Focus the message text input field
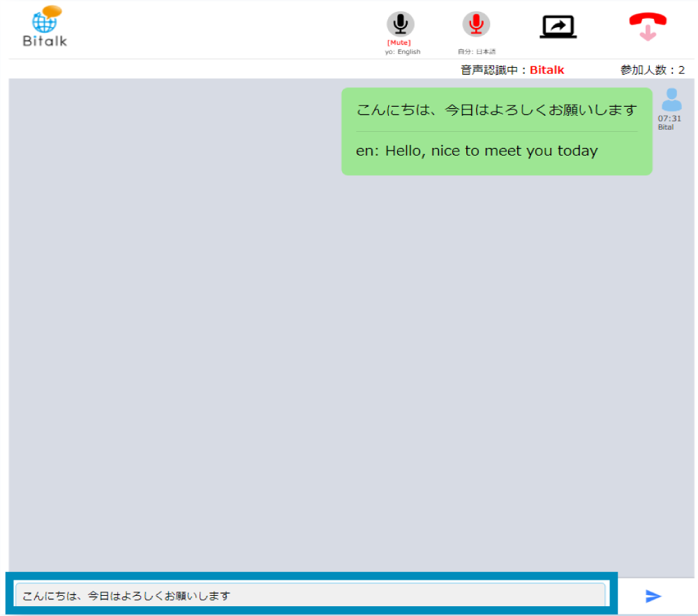 [x=310, y=596]
